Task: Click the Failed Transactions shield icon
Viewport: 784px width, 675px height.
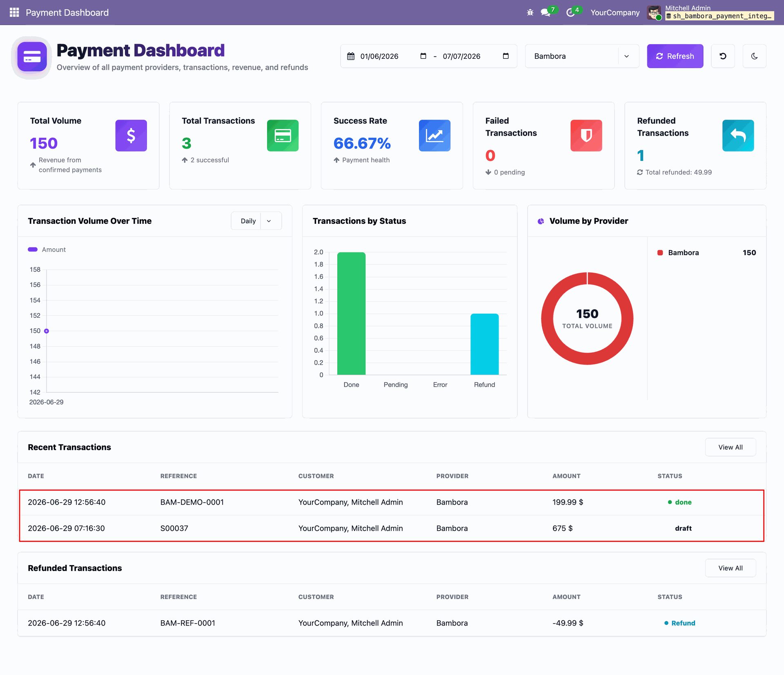Action: pos(586,136)
